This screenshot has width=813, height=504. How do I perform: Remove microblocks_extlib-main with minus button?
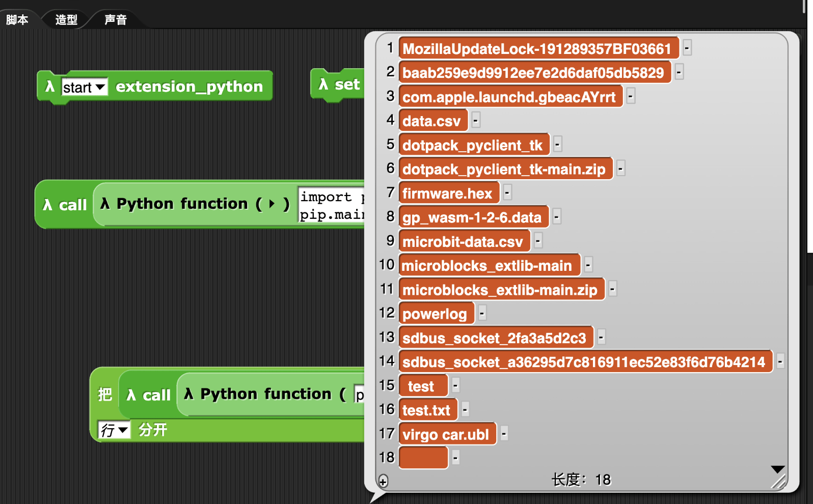click(588, 265)
